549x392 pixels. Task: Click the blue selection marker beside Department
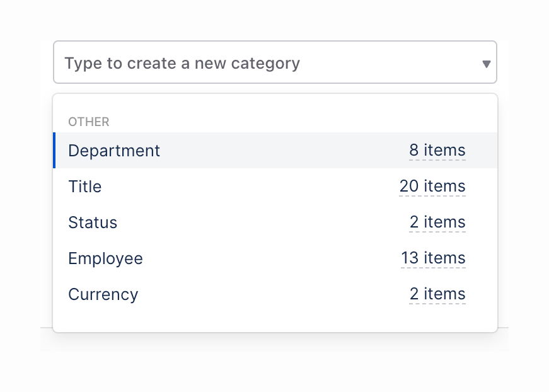point(55,151)
